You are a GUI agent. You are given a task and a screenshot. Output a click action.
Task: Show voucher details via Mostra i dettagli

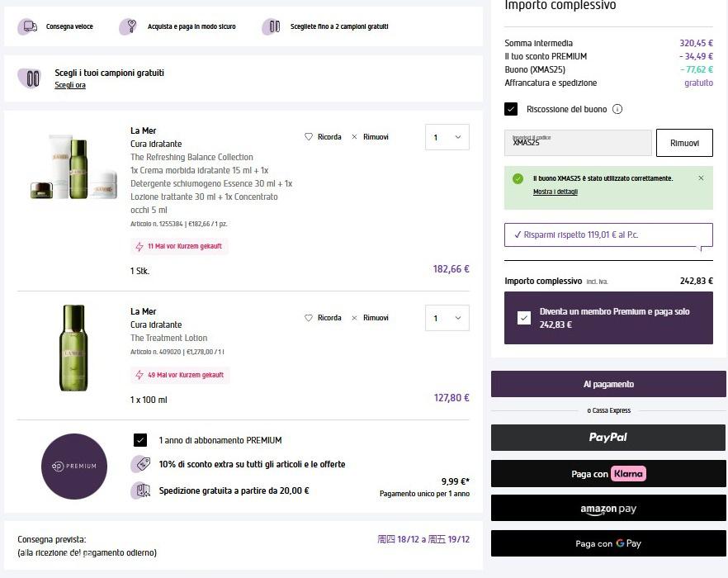pyautogui.click(x=555, y=192)
